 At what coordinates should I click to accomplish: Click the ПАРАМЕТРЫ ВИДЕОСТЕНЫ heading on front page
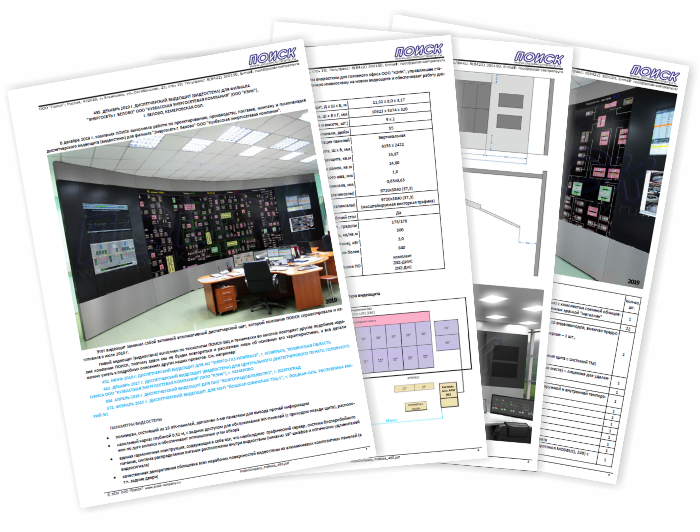point(136,423)
